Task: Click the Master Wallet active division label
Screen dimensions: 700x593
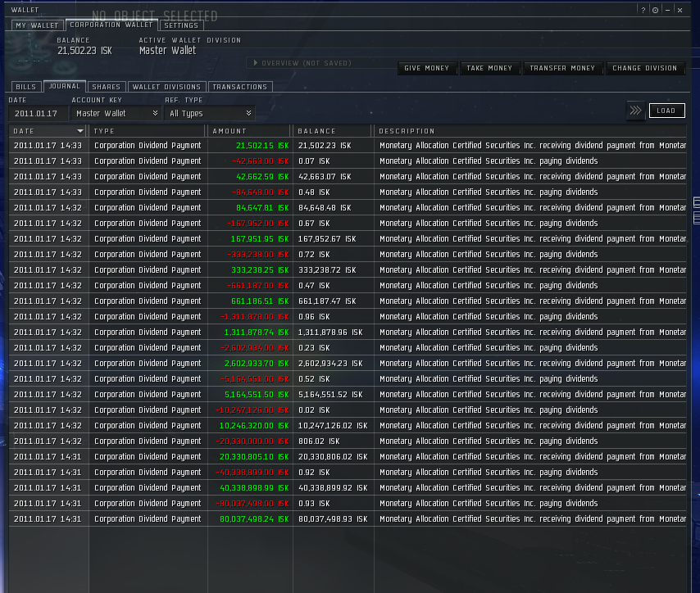Action: 167,51
